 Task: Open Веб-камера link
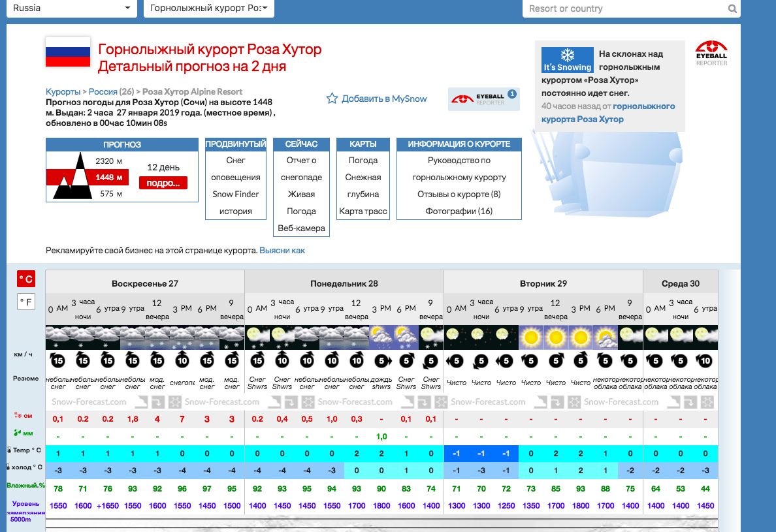click(x=301, y=228)
